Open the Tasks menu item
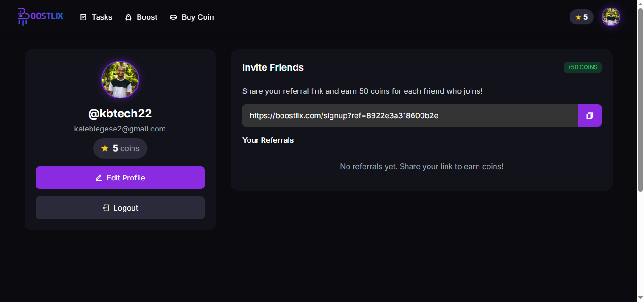 click(x=102, y=17)
